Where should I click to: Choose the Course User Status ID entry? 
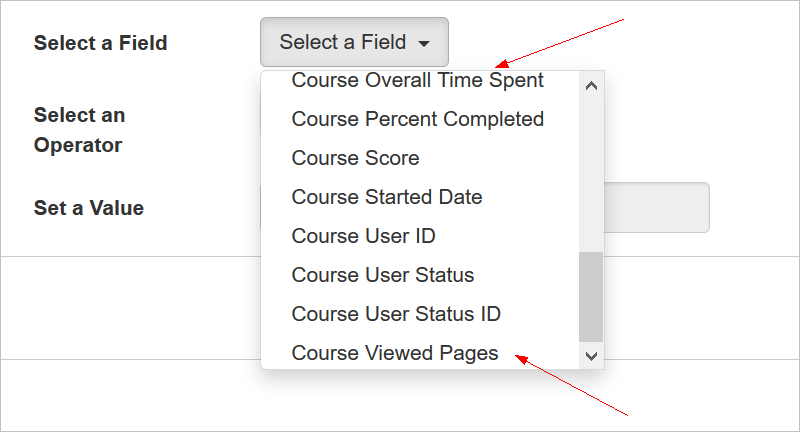click(395, 314)
